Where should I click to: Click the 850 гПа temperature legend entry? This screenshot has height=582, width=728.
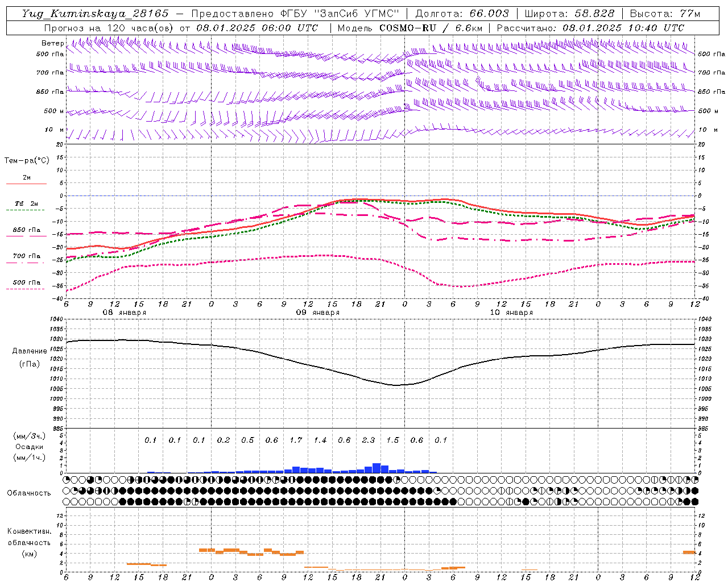27,230
